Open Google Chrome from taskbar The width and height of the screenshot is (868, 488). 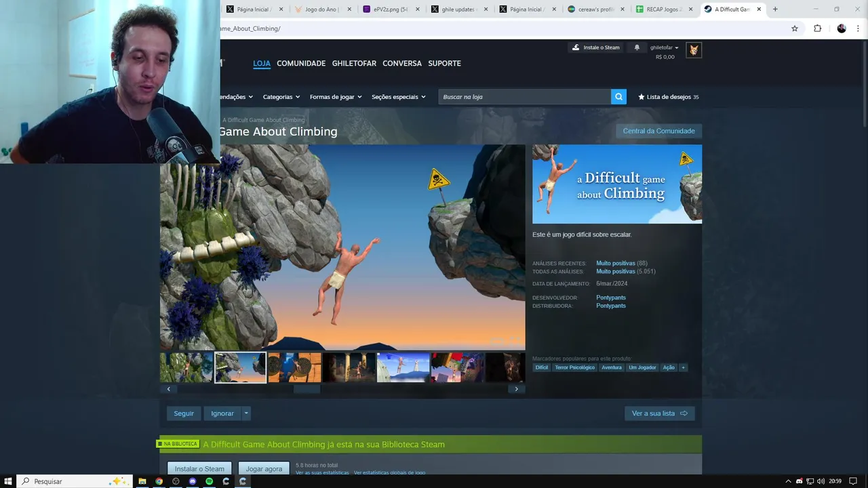click(159, 481)
